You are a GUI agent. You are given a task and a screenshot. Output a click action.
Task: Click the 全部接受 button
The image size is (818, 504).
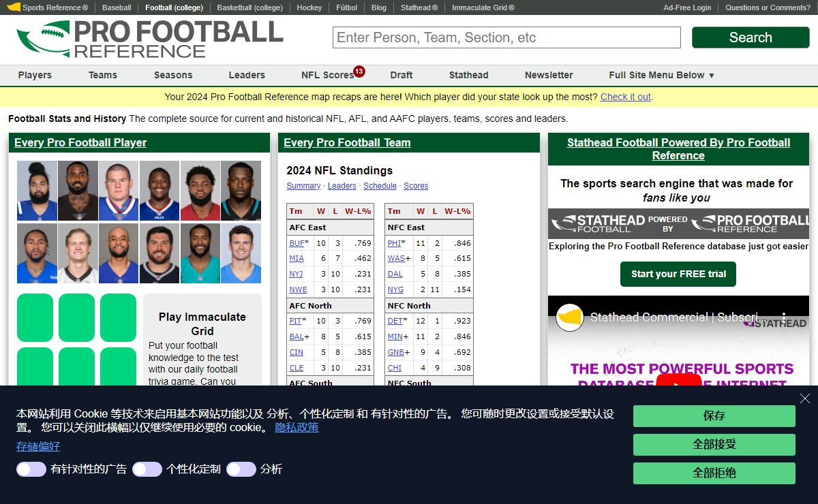(714, 445)
